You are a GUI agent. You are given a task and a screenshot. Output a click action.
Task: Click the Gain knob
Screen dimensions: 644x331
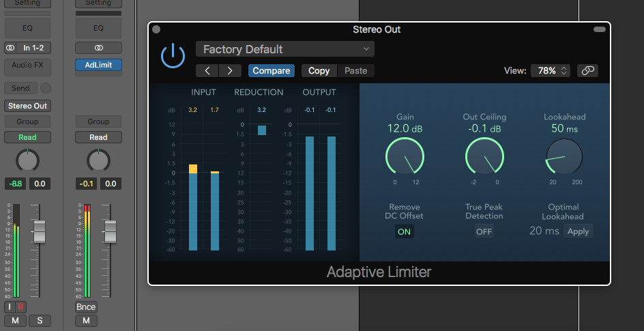(x=405, y=156)
